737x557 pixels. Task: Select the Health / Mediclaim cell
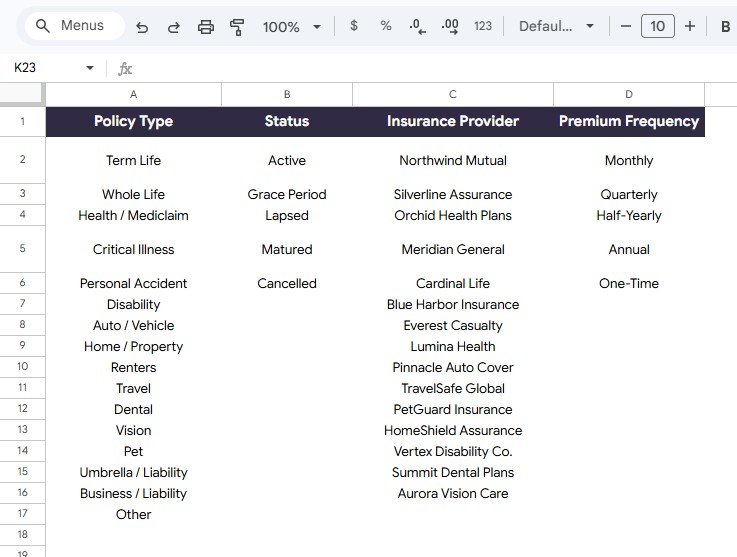click(x=133, y=215)
